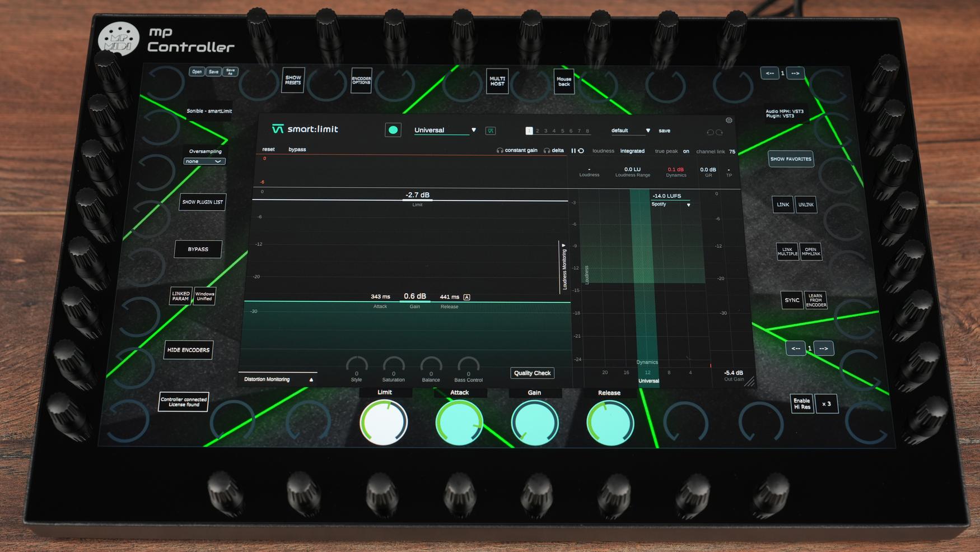Click the -2.7 dB Limit value
Viewport: 980px width, 552px height.
coord(417,195)
